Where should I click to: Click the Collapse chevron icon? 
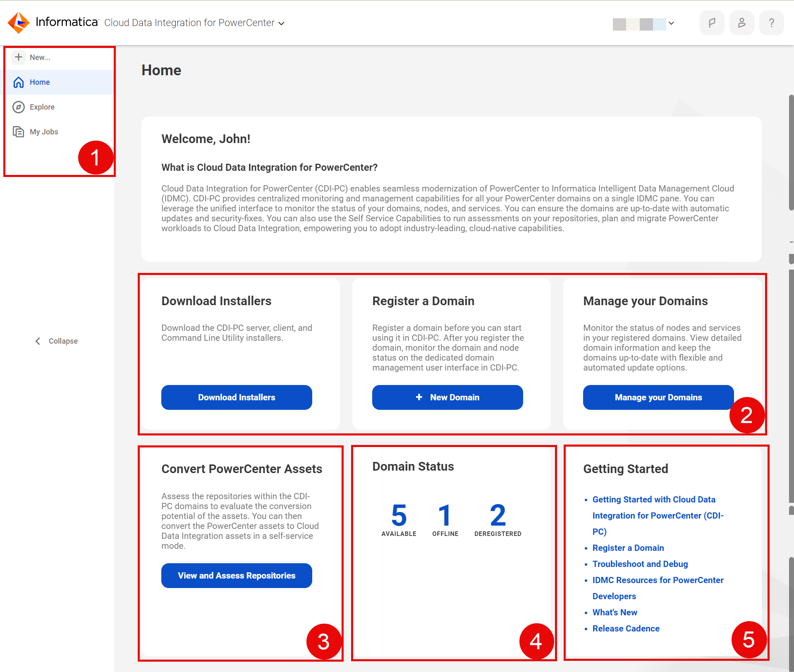(x=38, y=341)
